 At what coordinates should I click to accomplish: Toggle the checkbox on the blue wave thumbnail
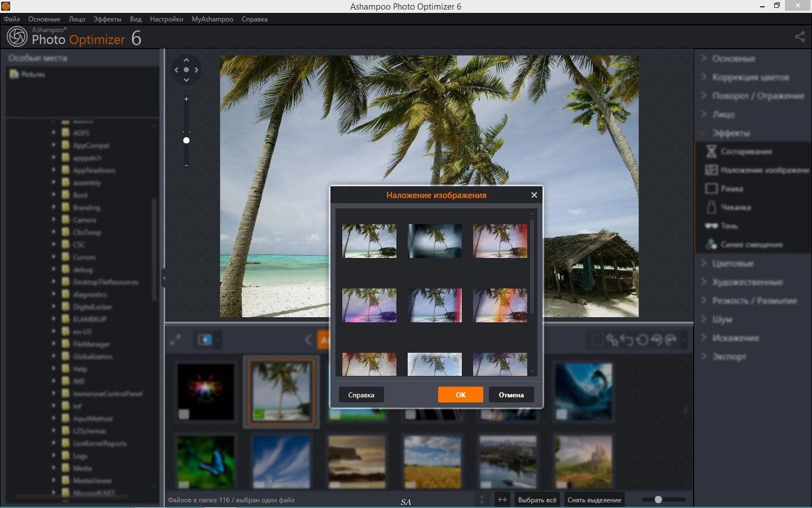click(561, 414)
